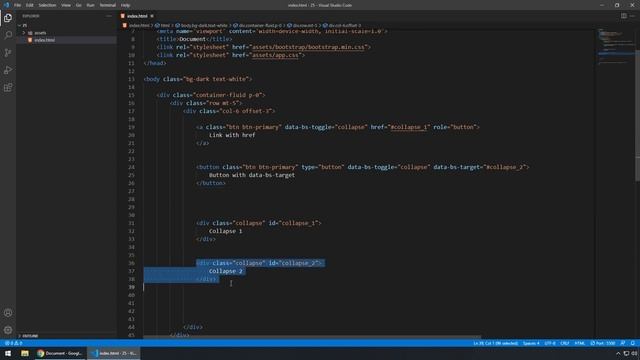Show hidden system tray icons
Image resolution: width=640 pixels, height=360 pixels.
coord(618,353)
